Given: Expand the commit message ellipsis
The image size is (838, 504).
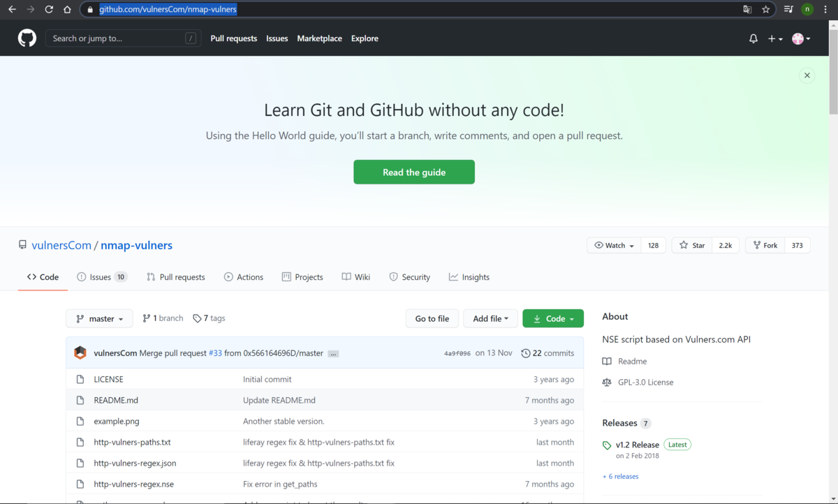Looking at the screenshot, I should (x=333, y=354).
